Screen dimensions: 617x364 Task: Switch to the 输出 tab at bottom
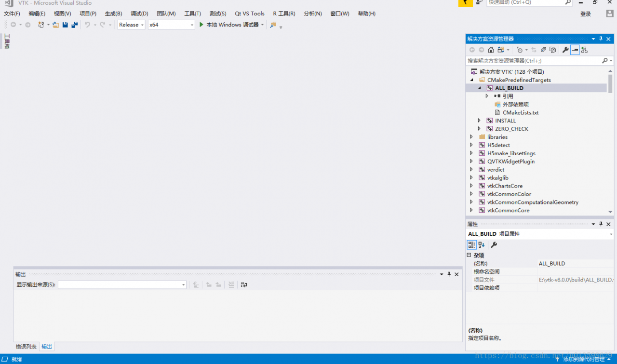click(47, 347)
